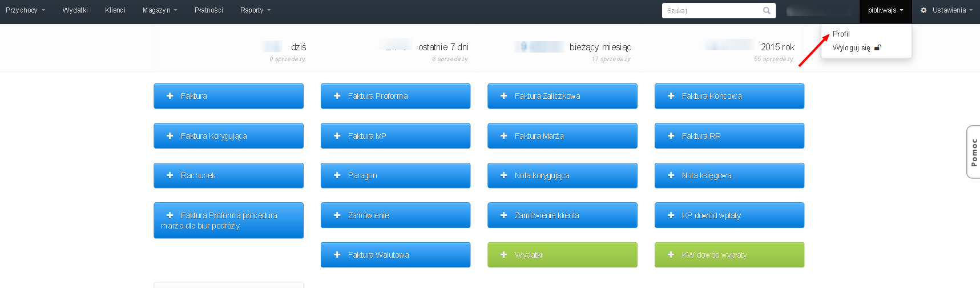Viewport: 980px width, 288px height.
Task: Click plus icon on Faktura Końcowa
Action: 671,96
